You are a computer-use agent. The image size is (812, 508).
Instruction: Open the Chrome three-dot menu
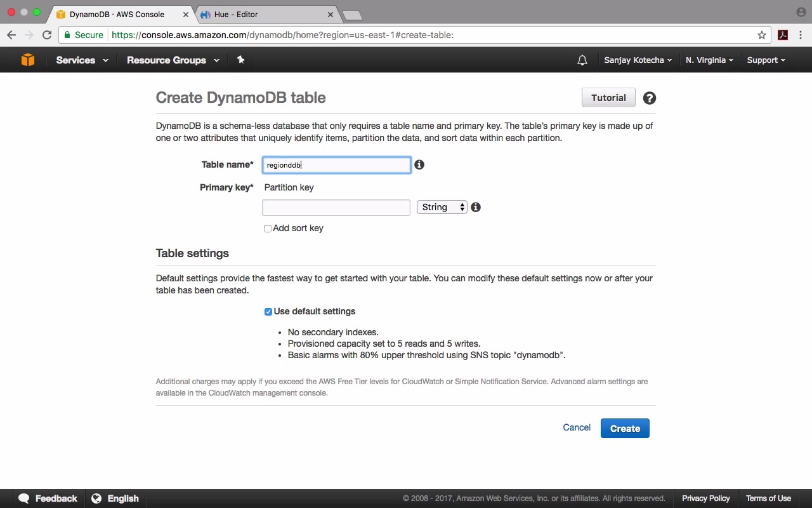coord(801,35)
